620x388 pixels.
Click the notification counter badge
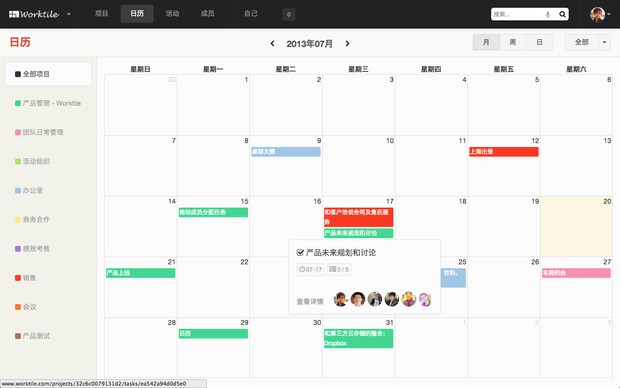point(289,14)
